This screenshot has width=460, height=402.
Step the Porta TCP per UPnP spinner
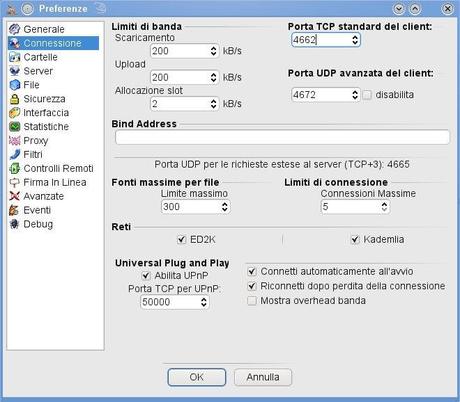point(203,302)
